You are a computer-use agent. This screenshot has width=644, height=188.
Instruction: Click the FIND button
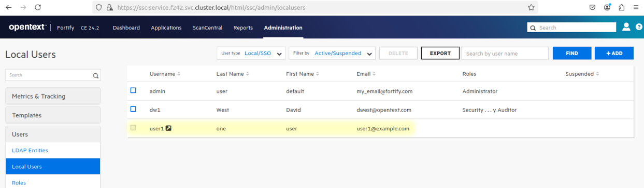(572, 53)
